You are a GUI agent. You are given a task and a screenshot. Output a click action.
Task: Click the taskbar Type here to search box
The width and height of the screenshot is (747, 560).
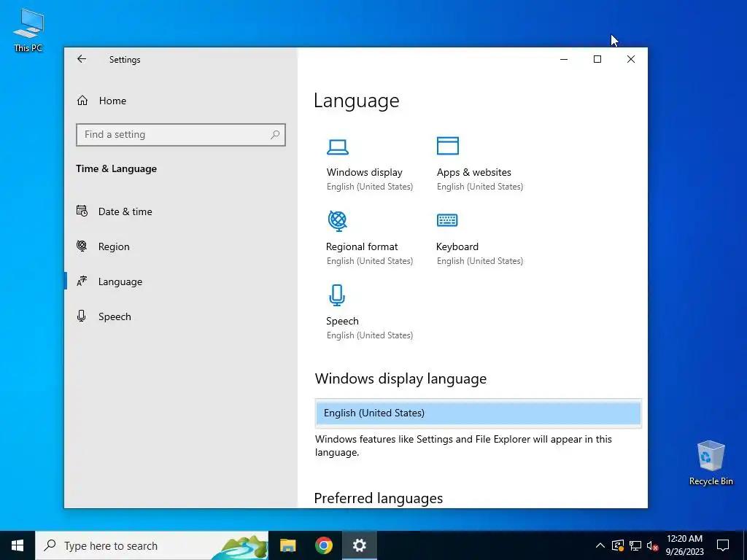(152, 545)
